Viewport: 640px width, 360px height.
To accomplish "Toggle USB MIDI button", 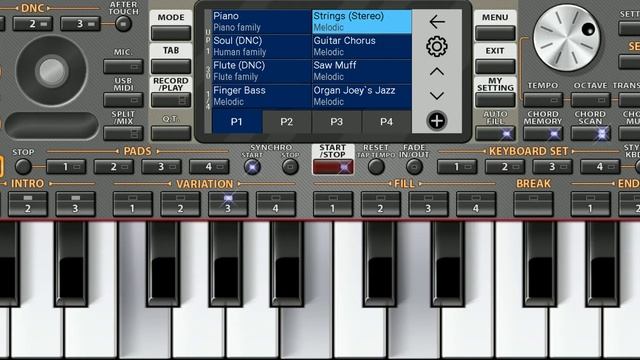I will tap(123, 100).
